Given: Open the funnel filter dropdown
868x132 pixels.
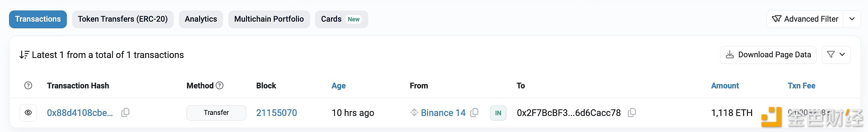Looking at the screenshot, I should (x=836, y=55).
